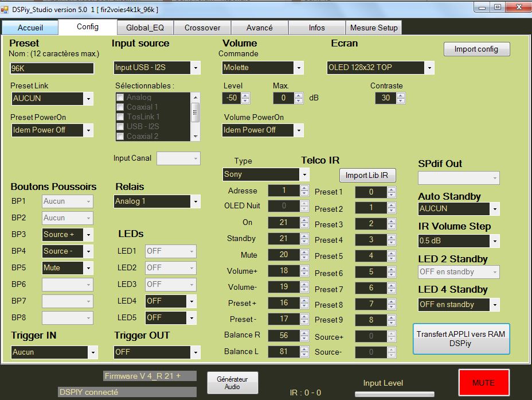Click the DSPiy Studio title bar icon

[x=5, y=10]
